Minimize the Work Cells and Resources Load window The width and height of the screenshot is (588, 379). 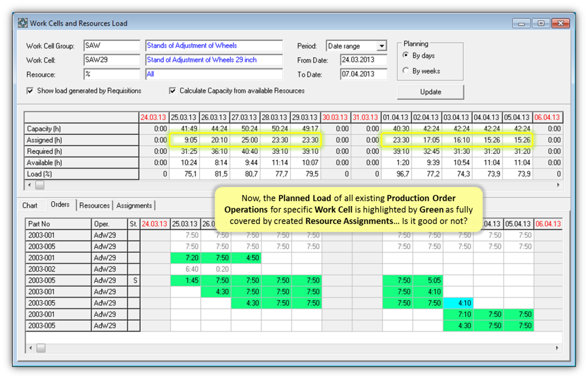[x=521, y=23]
